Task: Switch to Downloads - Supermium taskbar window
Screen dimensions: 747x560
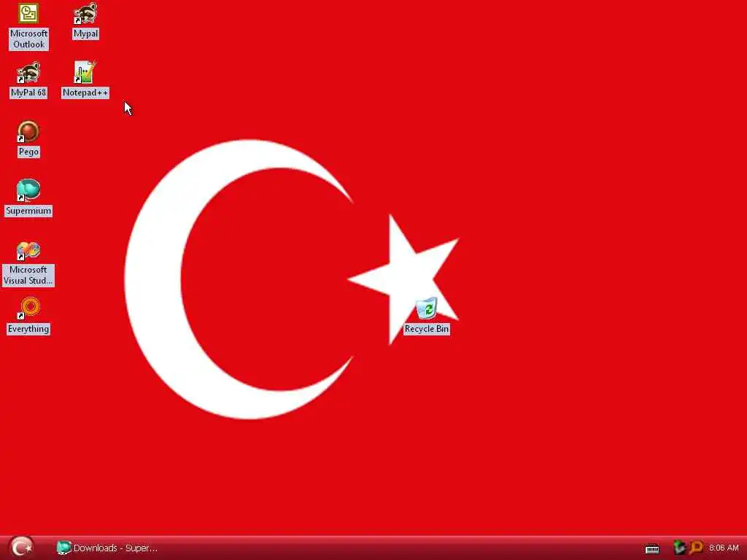Action: (108, 548)
